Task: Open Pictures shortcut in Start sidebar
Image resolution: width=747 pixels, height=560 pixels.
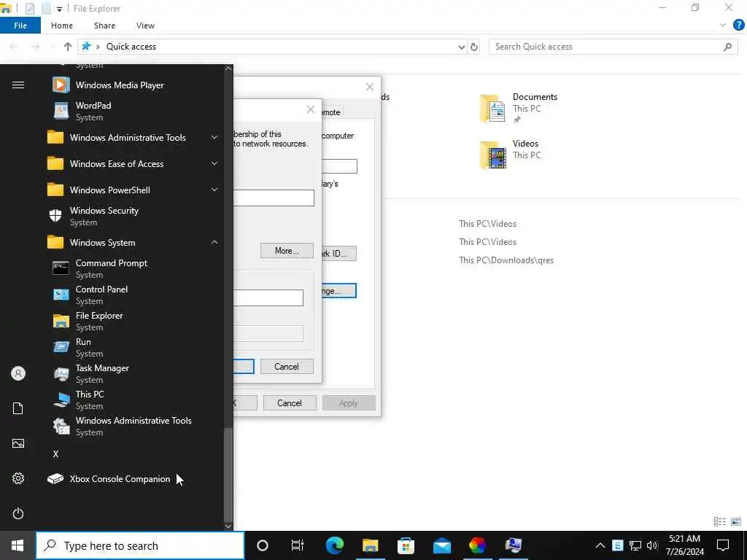Action: 18,443
